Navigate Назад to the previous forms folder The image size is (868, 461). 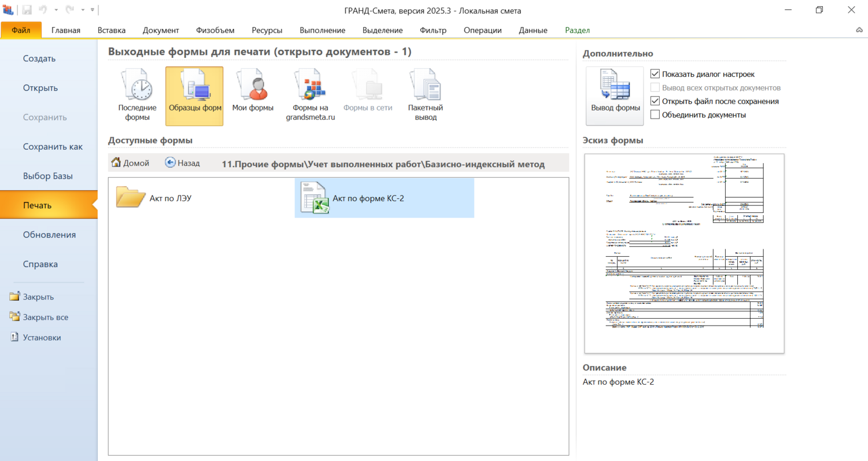(182, 163)
